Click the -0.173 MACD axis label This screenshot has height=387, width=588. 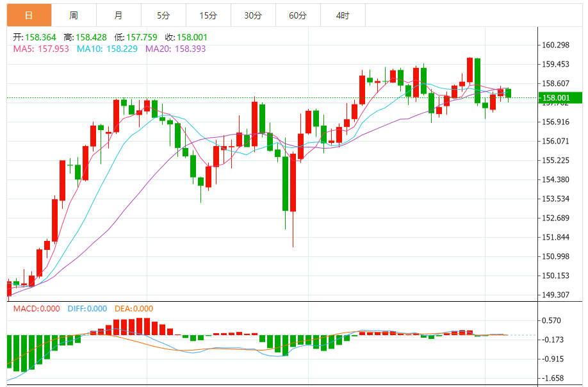(553, 340)
